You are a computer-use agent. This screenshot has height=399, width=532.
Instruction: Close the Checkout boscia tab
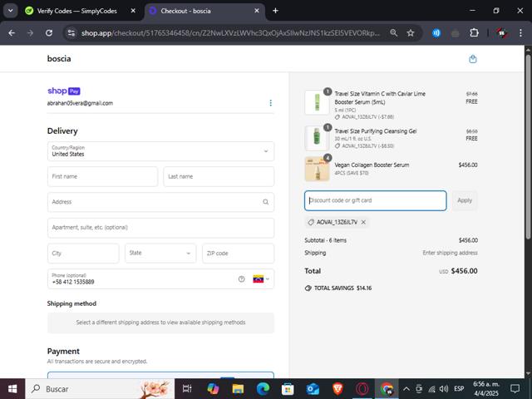click(x=257, y=11)
